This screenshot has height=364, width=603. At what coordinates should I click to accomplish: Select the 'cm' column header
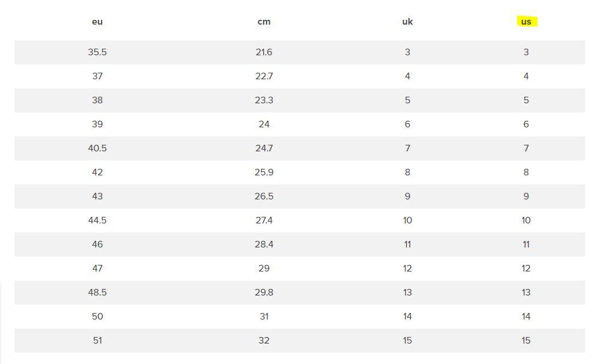point(264,22)
